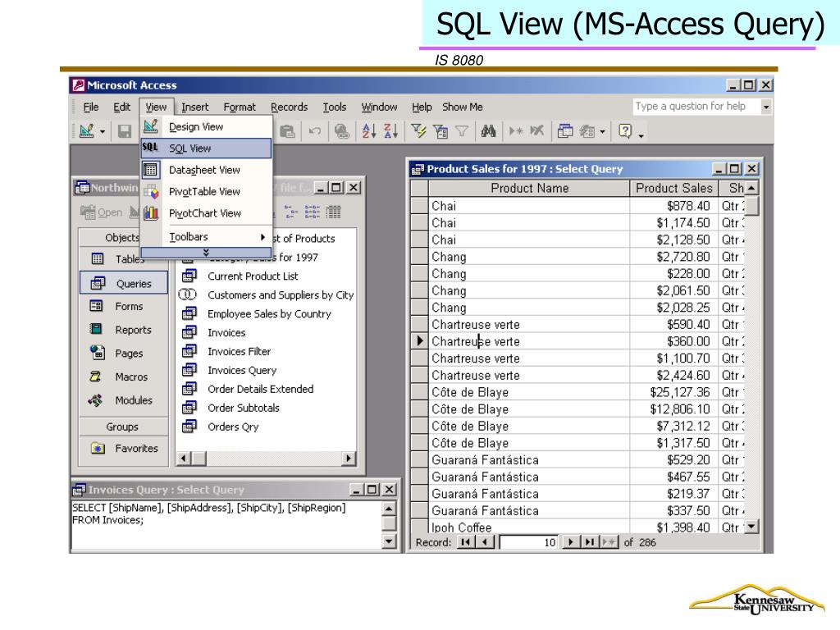
Task: Click the record number field
Action: 529,543
